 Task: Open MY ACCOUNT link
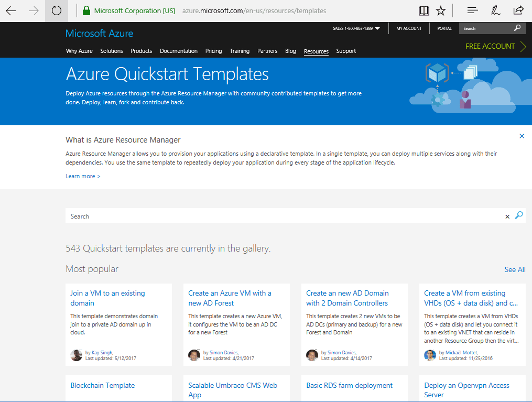tap(409, 28)
